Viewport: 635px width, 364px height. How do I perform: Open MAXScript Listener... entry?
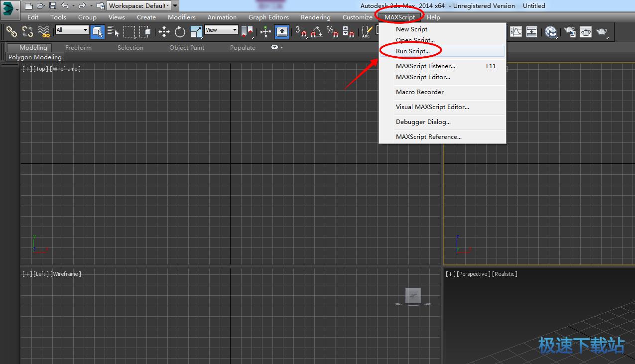442,66
